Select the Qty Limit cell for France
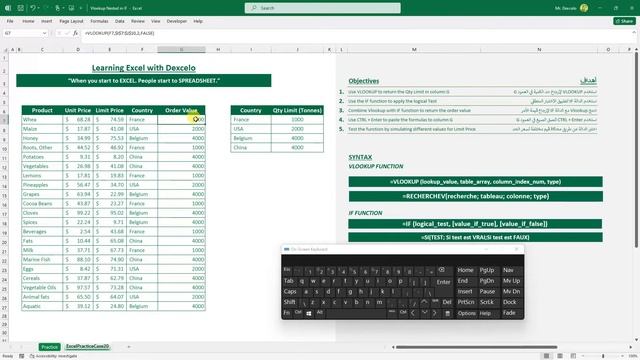Image resolution: width=640 pixels, height=360 pixels. click(x=297, y=120)
